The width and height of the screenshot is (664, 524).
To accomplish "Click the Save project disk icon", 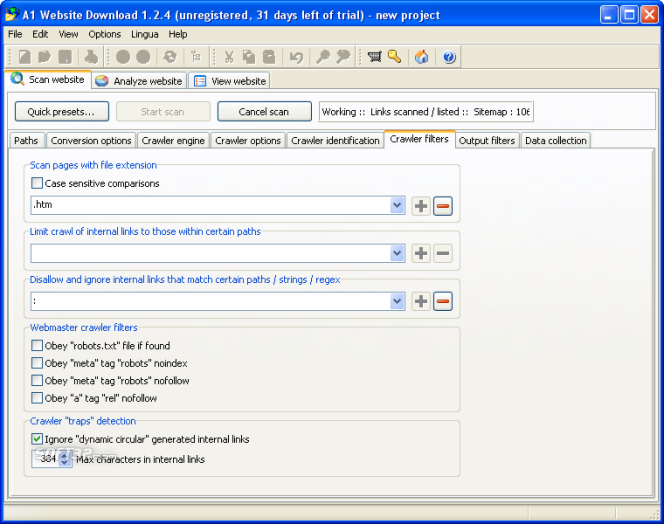I will tap(65, 56).
